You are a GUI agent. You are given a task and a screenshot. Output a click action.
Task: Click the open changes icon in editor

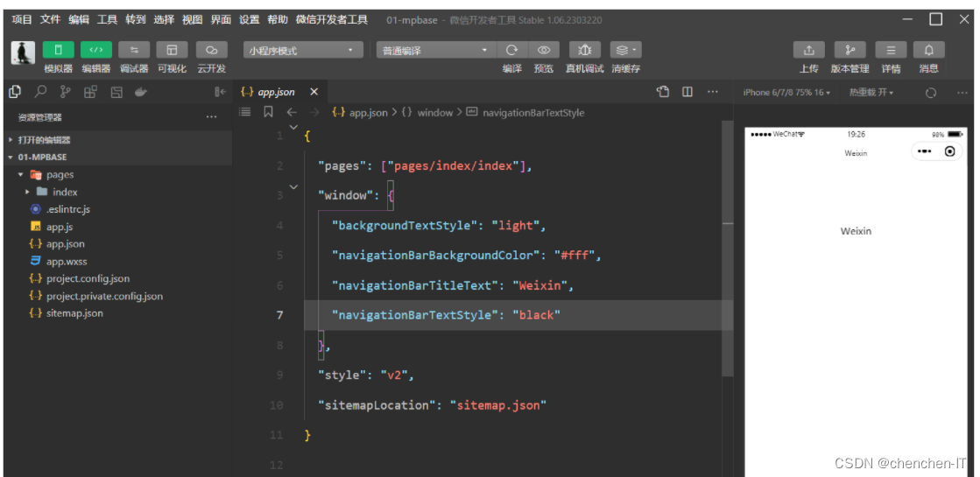click(663, 92)
